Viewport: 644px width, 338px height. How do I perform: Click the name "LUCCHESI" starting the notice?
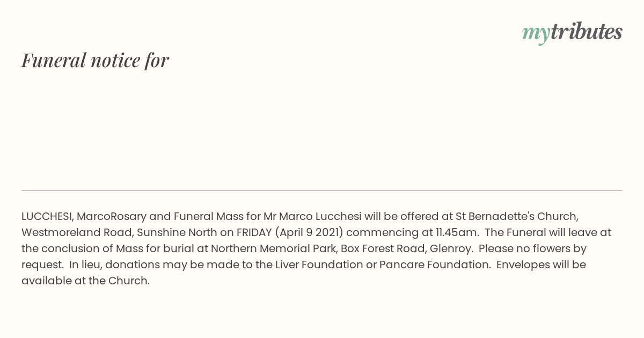[46, 216]
